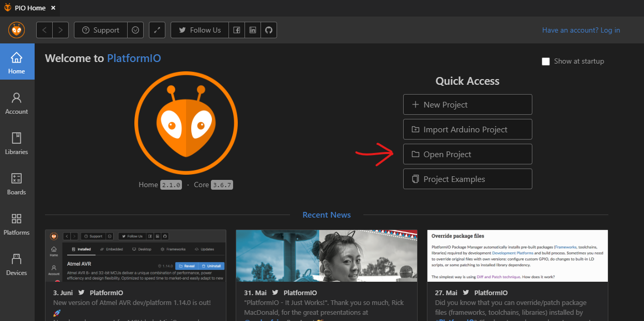Open the Support button

101,30
